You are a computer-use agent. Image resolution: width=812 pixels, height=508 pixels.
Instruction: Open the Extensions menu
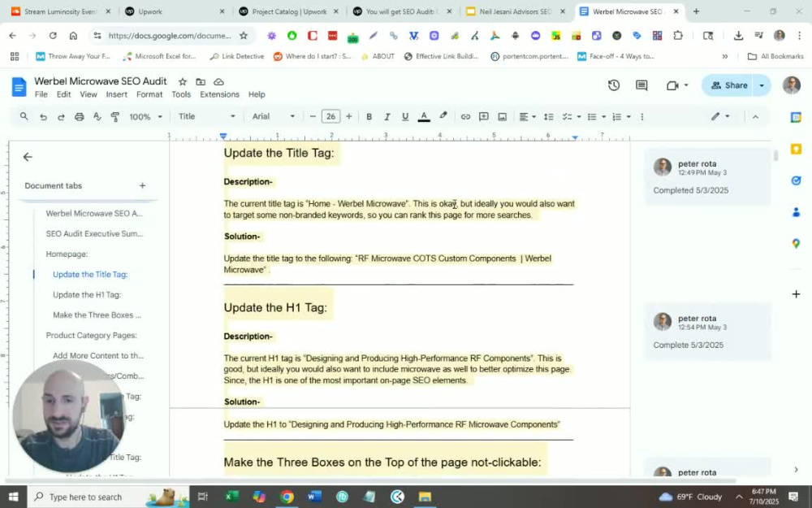219,94
